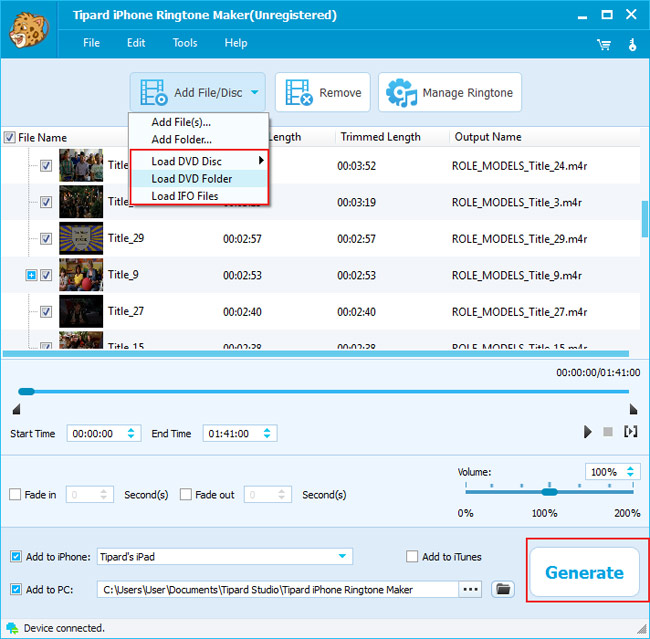Uncheck the Title_9 row checkbox
The image size is (650, 639).
(x=46, y=275)
